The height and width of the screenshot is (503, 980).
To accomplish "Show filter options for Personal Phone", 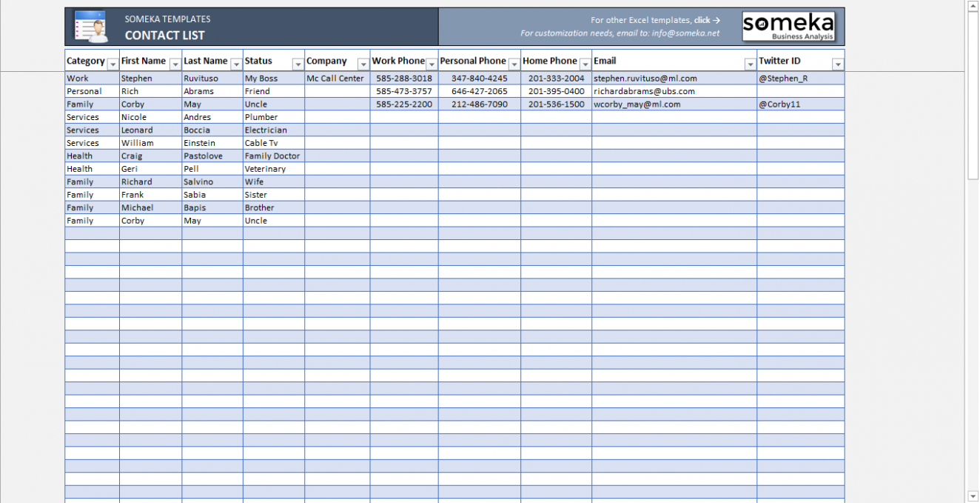I will pyautogui.click(x=514, y=64).
